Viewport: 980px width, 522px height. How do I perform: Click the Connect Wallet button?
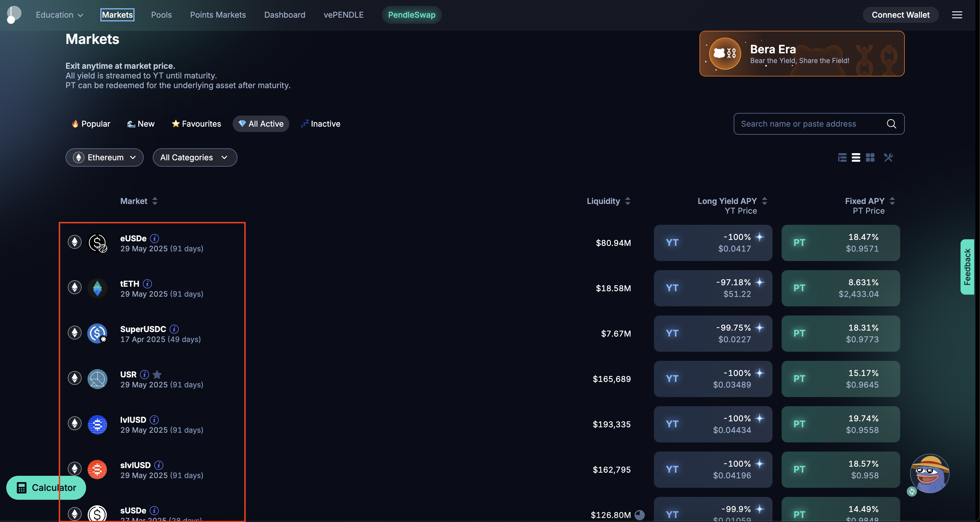pyautogui.click(x=900, y=15)
